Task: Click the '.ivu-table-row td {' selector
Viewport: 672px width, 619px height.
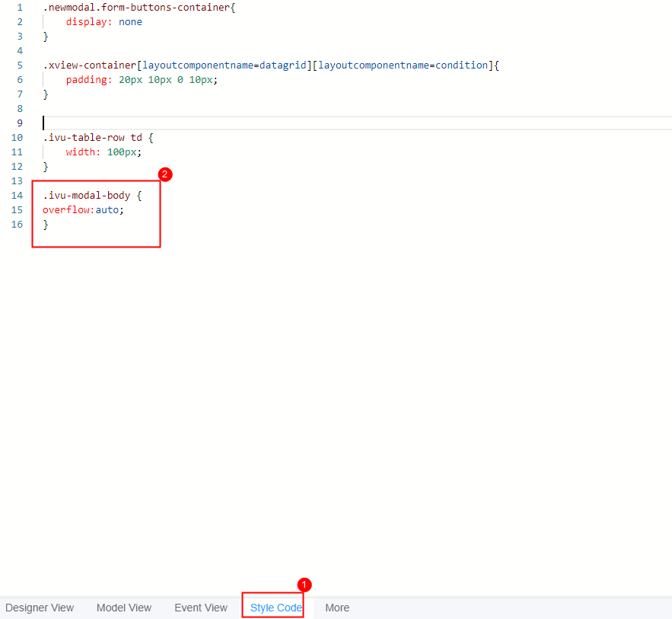Action: 98,138
